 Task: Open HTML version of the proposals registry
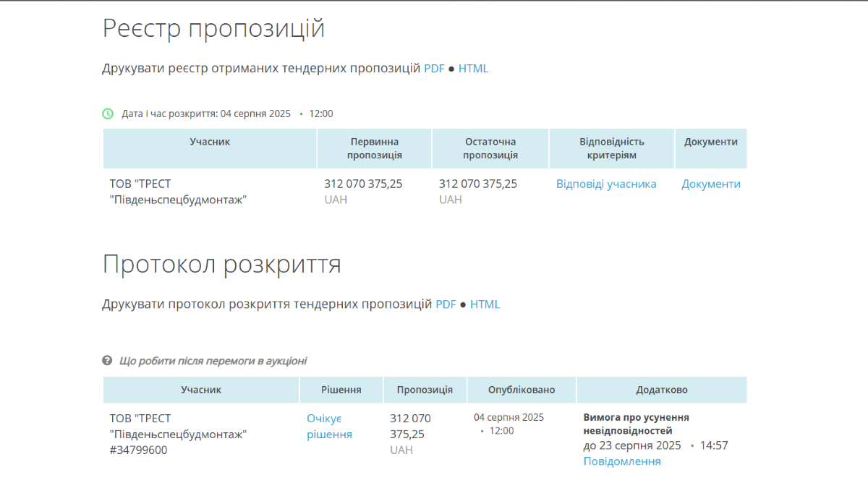[473, 69]
